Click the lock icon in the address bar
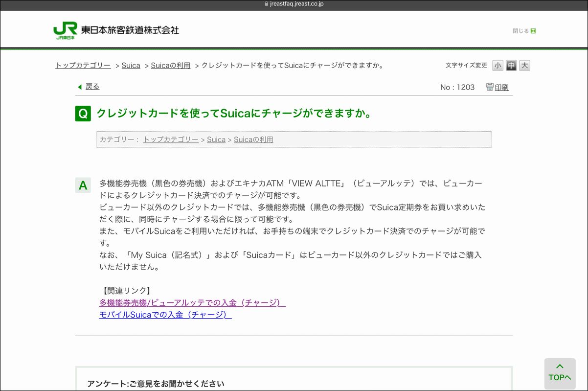Viewport: 588px width, 391px height. click(266, 4)
